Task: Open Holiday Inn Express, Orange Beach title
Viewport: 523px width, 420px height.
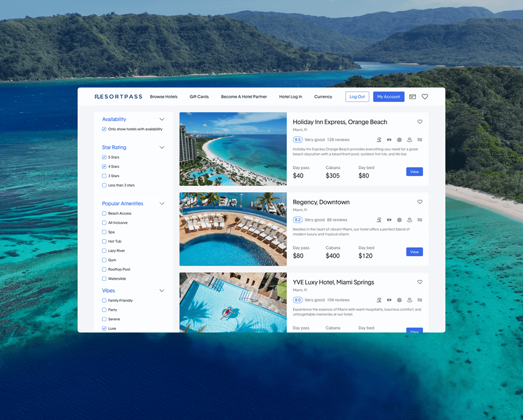Action: (x=340, y=122)
